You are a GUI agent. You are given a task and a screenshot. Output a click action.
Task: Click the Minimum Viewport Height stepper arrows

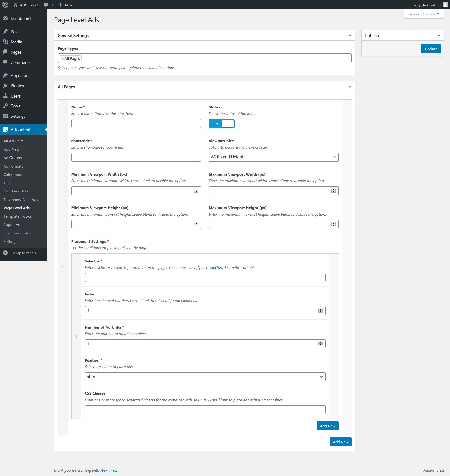tap(196, 224)
